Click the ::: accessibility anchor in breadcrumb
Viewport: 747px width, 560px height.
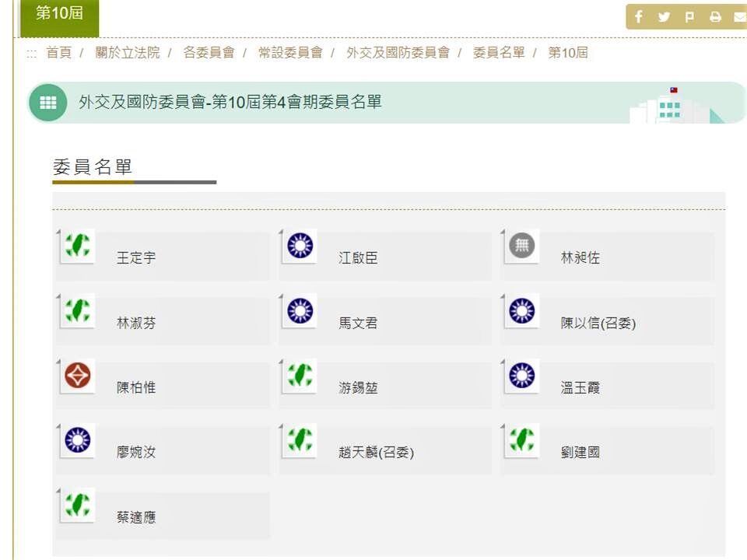(x=31, y=54)
